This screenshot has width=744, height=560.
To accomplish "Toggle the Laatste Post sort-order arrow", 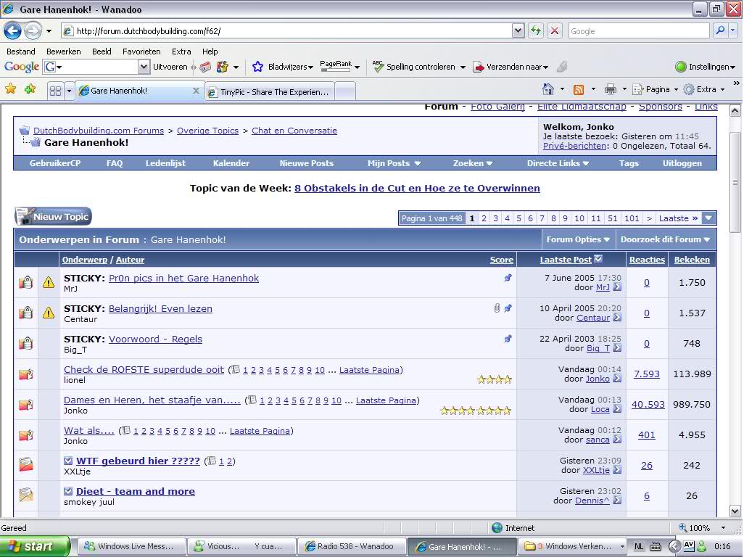I will pyautogui.click(x=598, y=259).
